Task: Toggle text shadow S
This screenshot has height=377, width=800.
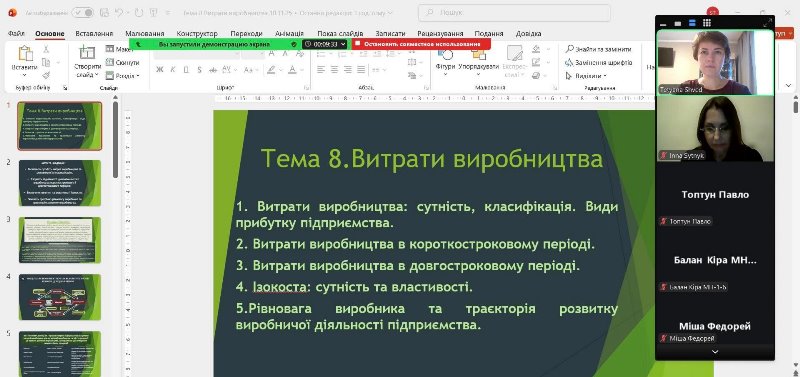Action: (199, 69)
